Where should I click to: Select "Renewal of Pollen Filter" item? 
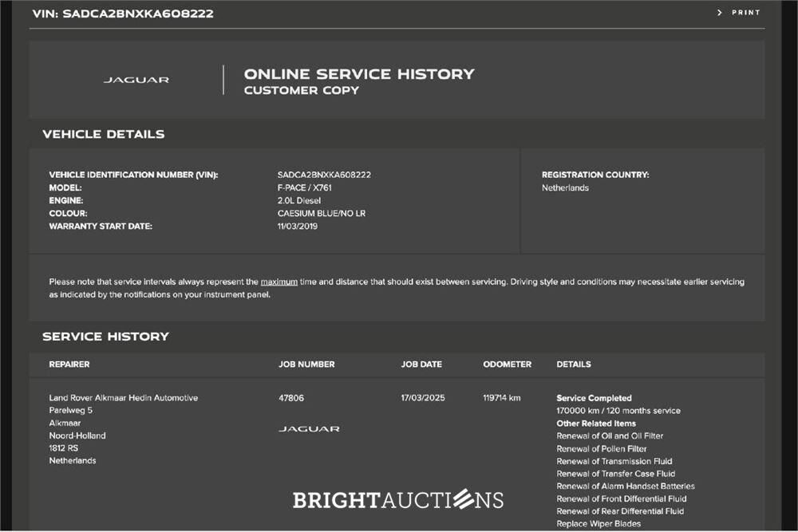pos(602,448)
